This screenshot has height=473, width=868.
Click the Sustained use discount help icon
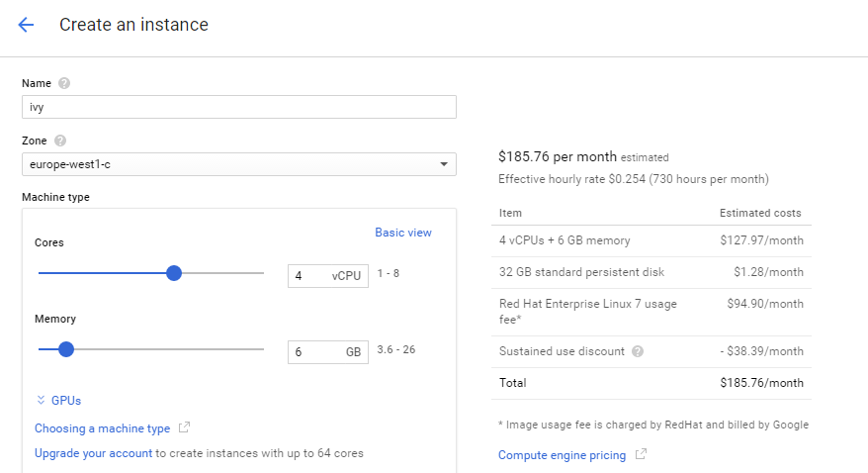638,351
